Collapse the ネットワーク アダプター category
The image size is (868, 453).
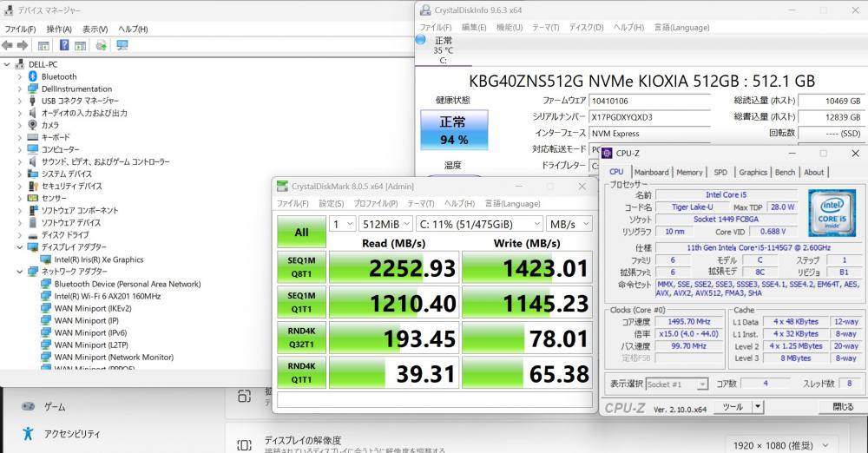[20, 272]
